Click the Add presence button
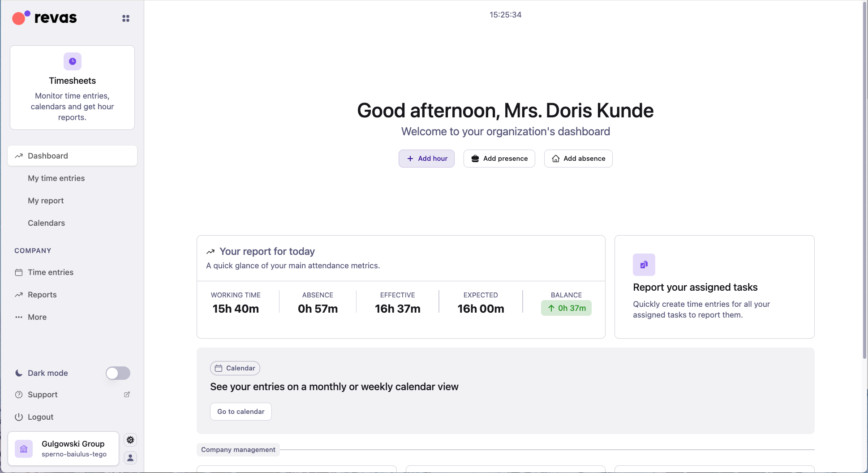868x473 pixels. click(498, 158)
